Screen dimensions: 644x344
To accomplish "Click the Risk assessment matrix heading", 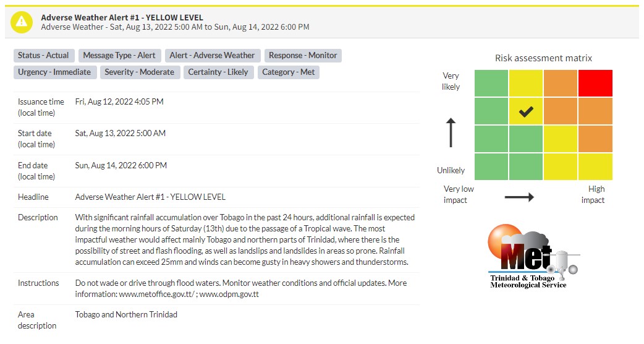I will pos(543,58).
